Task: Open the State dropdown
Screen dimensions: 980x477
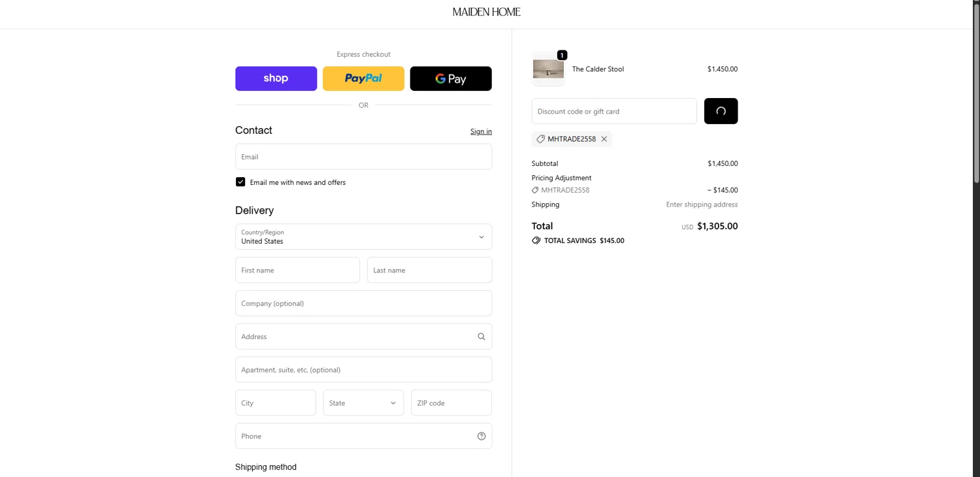Action: 363,403
